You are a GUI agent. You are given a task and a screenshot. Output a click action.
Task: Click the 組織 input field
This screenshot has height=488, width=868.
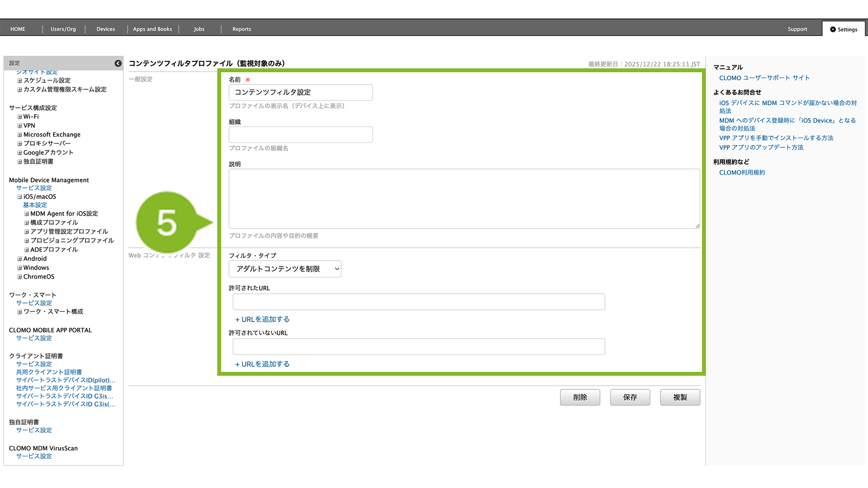point(300,135)
